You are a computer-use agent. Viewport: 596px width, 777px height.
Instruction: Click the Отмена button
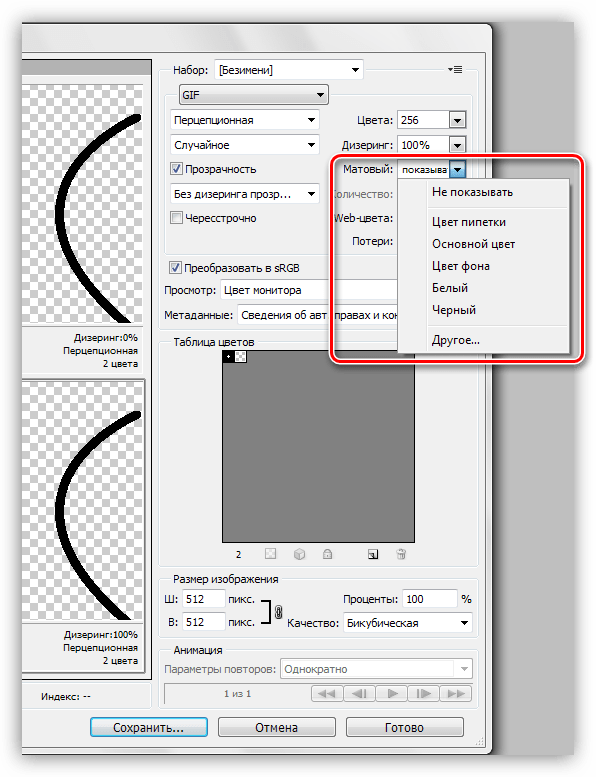[276, 727]
